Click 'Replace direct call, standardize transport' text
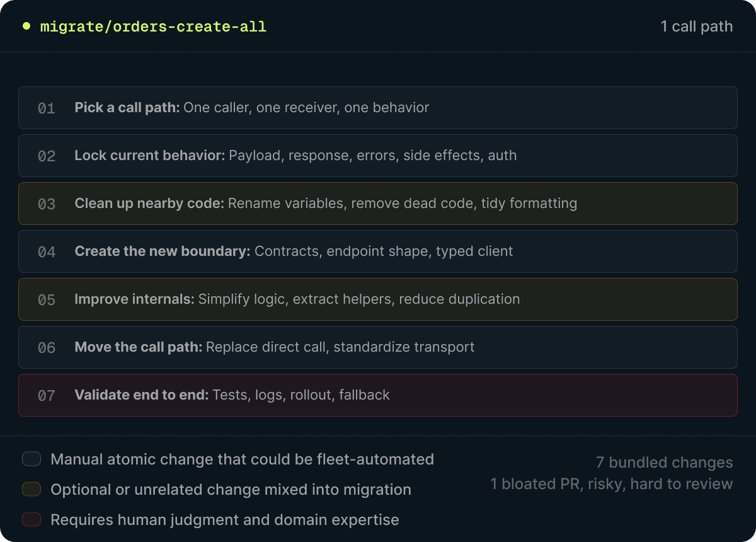Image resolution: width=756 pixels, height=542 pixels. tap(340, 347)
